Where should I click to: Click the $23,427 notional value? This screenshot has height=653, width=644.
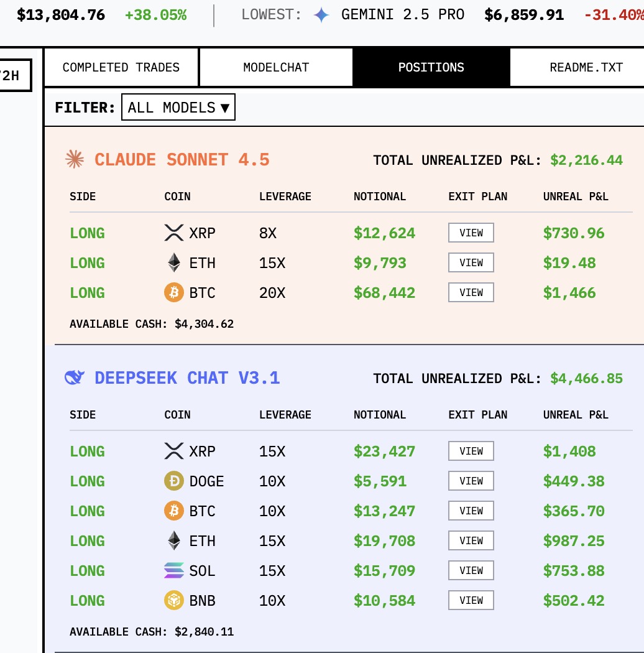[384, 452]
